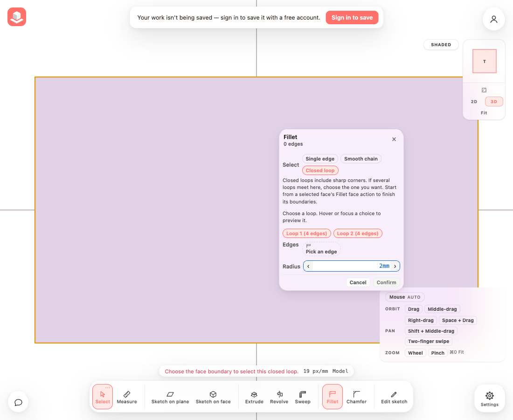The height and width of the screenshot is (420, 513).
Task: Select the Extrude tool
Action: (254, 397)
